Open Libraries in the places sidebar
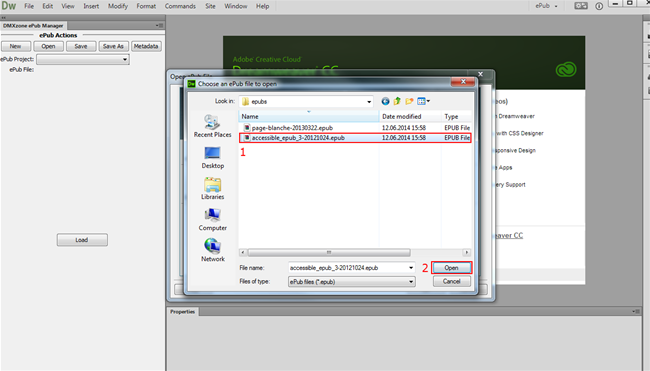The width and height of the screenshot is (650, 371). [212, 189]
